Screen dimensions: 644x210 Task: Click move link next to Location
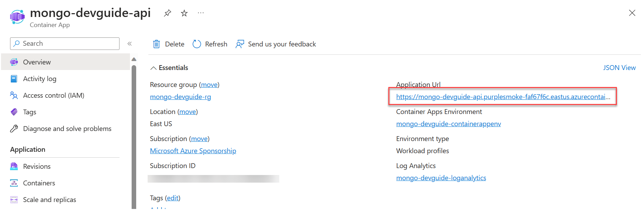point(188,112)
